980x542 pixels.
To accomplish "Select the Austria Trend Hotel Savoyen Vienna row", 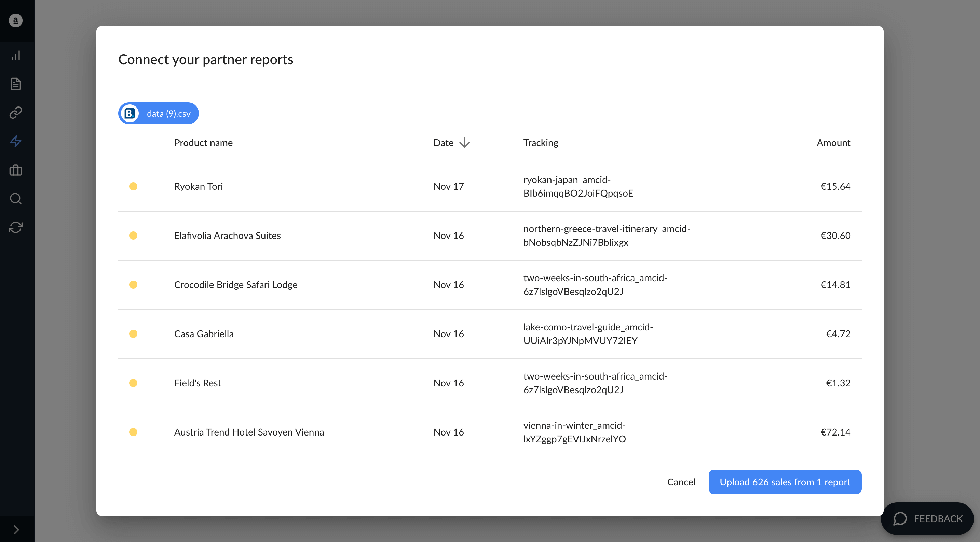I will (x=490, y=432).
